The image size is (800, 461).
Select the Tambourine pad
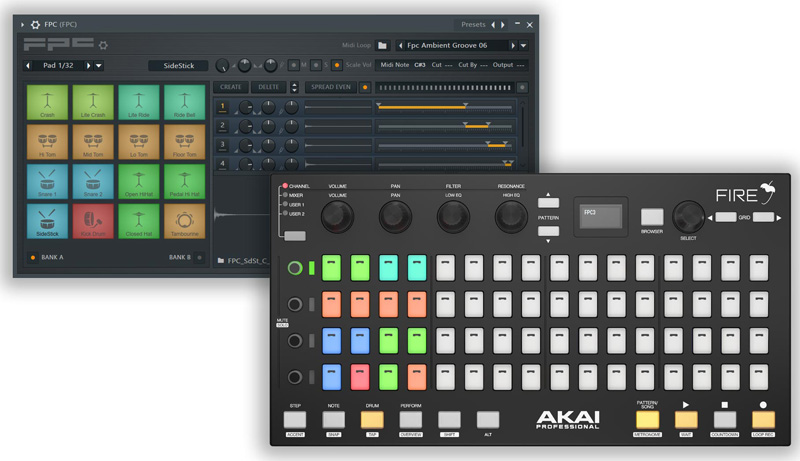point(185,221)
